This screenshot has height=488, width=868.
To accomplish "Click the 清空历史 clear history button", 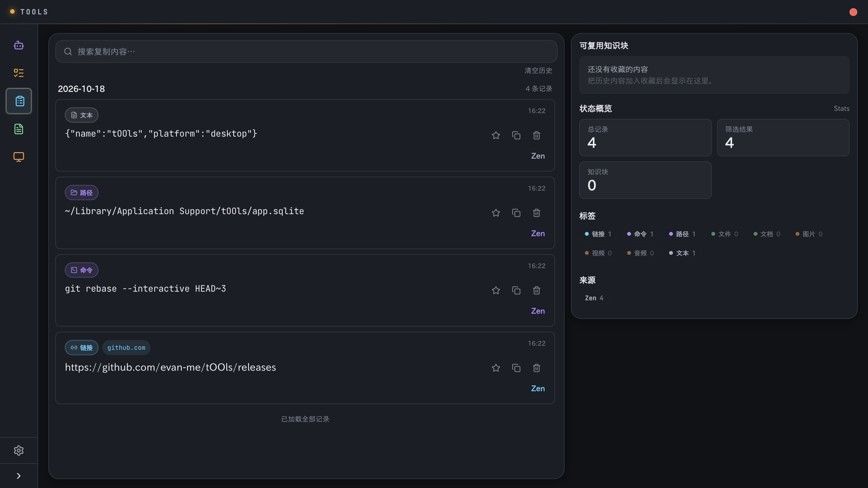I will pyautogui.click(x=538, y=71).
